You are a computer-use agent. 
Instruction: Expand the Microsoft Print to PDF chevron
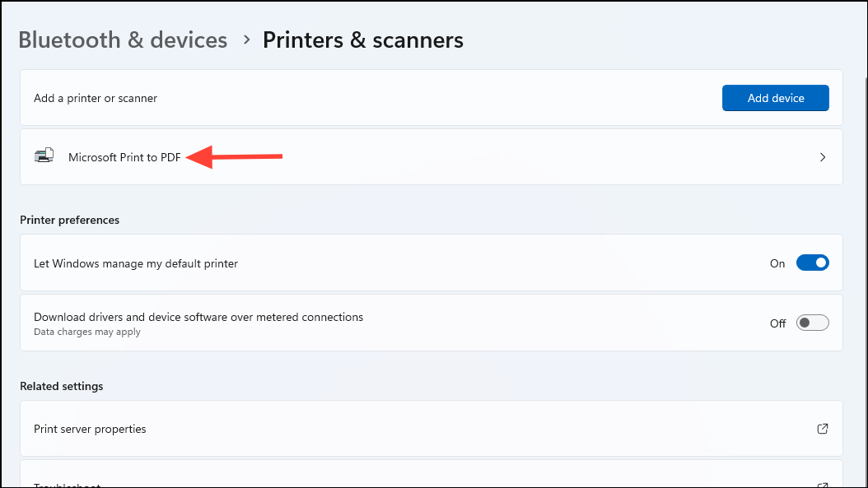coord(823,157)
